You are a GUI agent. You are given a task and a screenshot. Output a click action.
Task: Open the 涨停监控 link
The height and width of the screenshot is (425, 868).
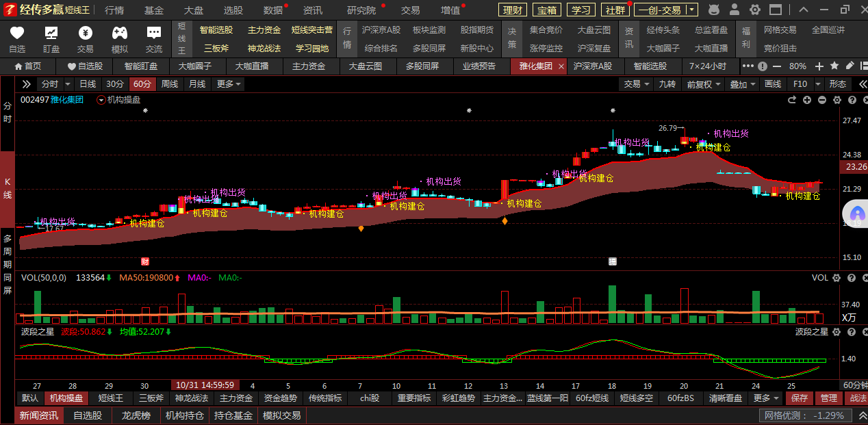tap(546, 49)
